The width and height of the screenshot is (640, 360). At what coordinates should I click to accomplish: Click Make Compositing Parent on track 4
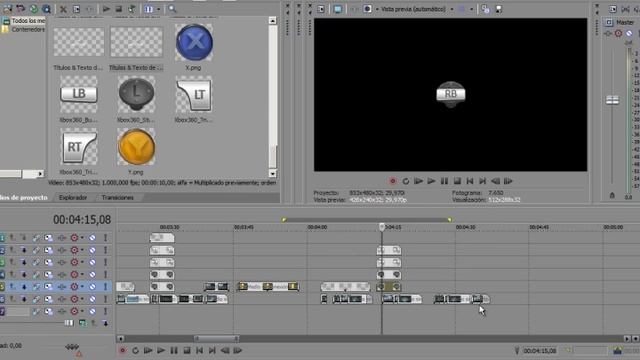click(13, 274)
